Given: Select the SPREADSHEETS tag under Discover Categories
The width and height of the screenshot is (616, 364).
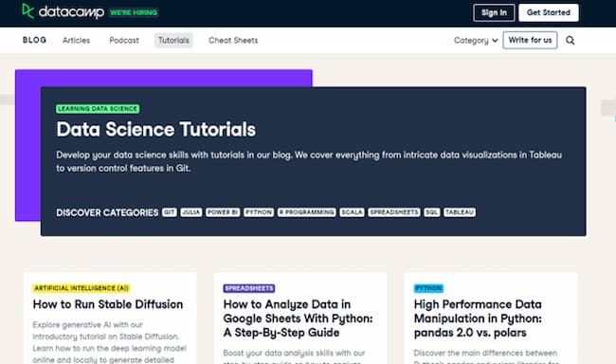Looking at the screenshot, I should 394,212.
